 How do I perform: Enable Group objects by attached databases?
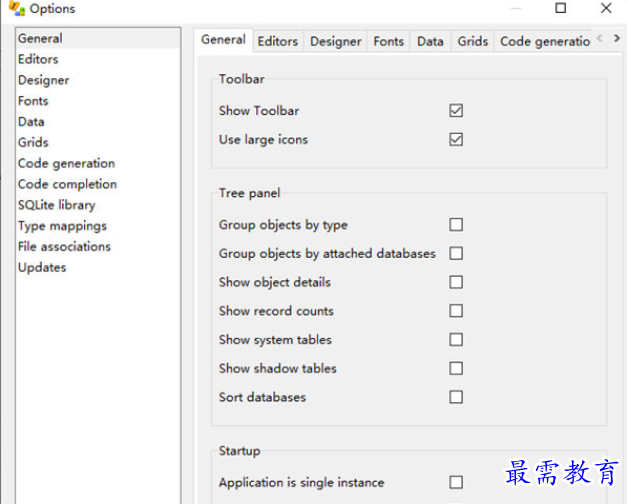point(456,254)
